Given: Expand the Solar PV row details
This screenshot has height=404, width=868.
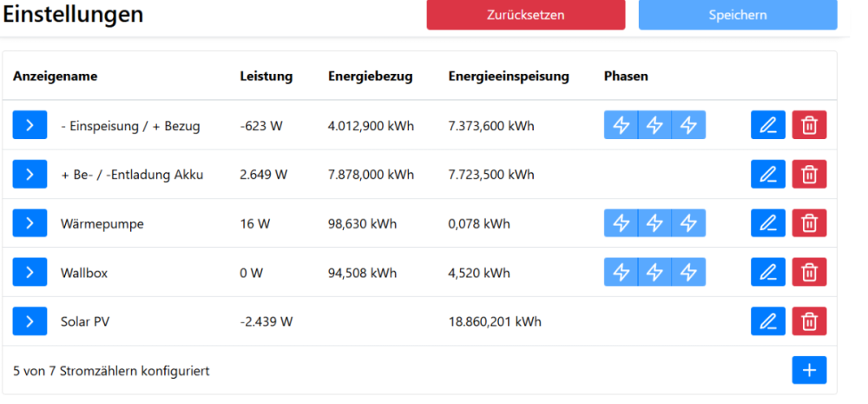Looking at the screenshot, I should (x=30, y=321).
